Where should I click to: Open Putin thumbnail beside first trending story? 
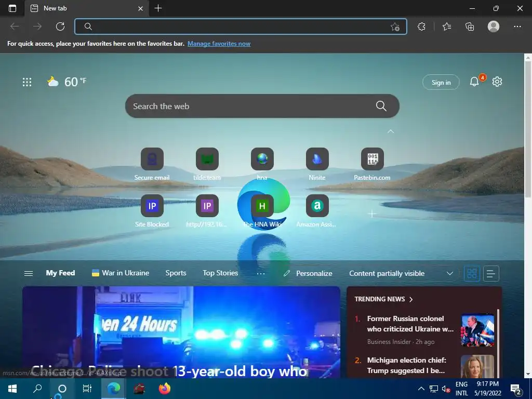tap(477, 330)
